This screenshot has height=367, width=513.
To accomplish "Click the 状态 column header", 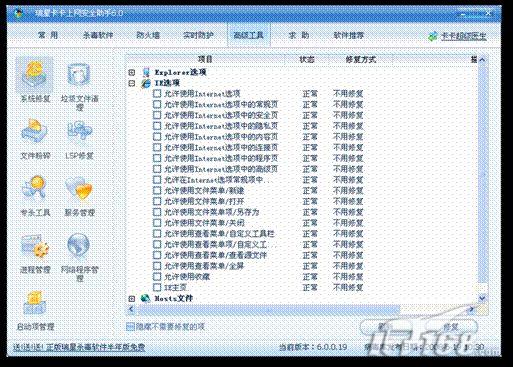I will [307, 60].
